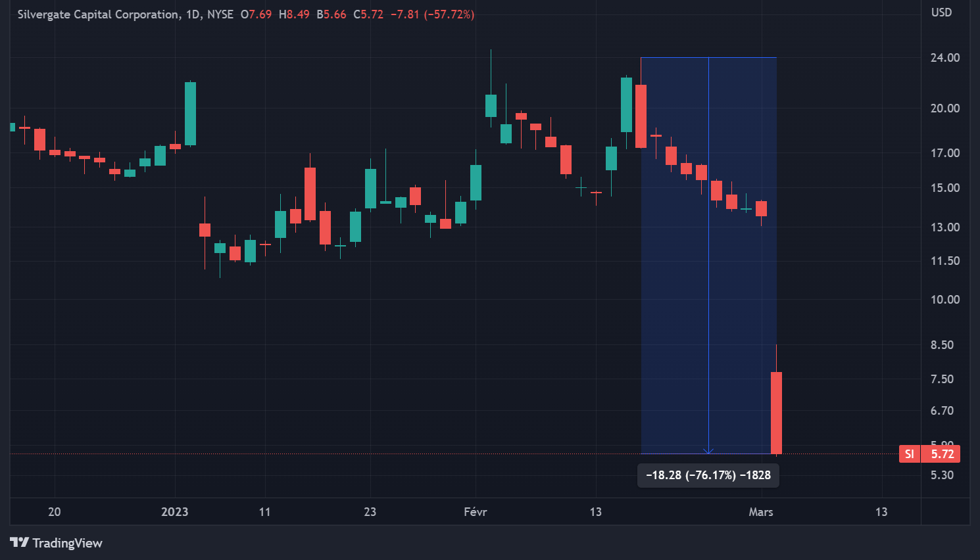Click the 10.00 level on price axis

pos(944,300)
